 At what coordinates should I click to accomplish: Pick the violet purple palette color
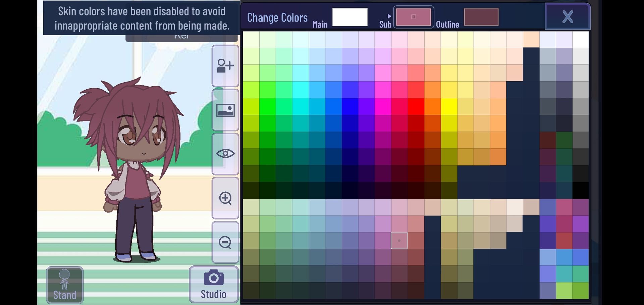click(x=366, y=106)
